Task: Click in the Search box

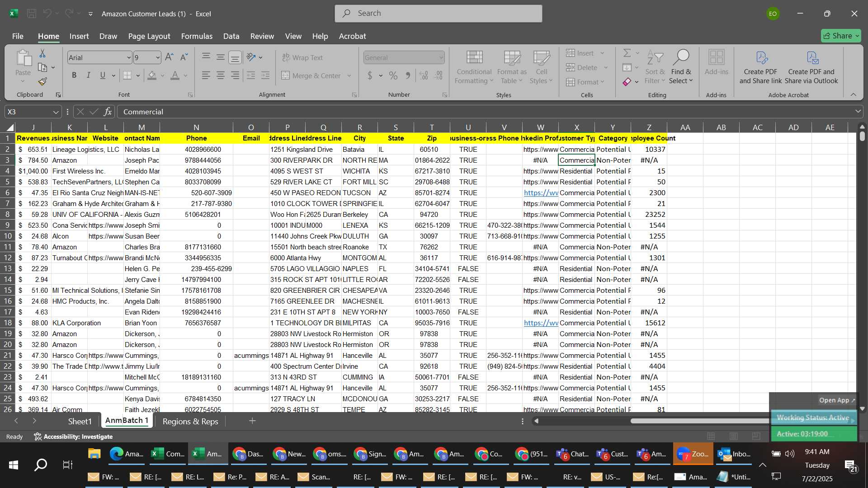Action: point(439,14)
